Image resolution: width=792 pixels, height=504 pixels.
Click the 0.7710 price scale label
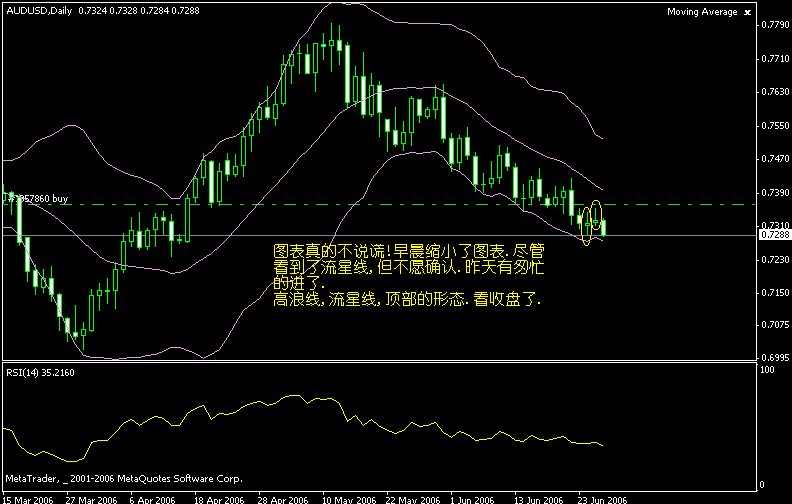pyautogui.click(x=775, y=59)
